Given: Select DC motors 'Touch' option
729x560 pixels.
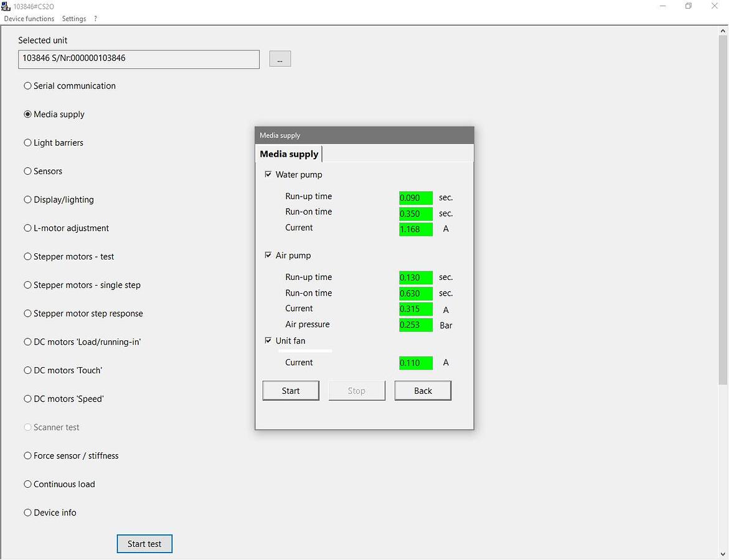Looking at the screenshot, I should click(27, 370).
